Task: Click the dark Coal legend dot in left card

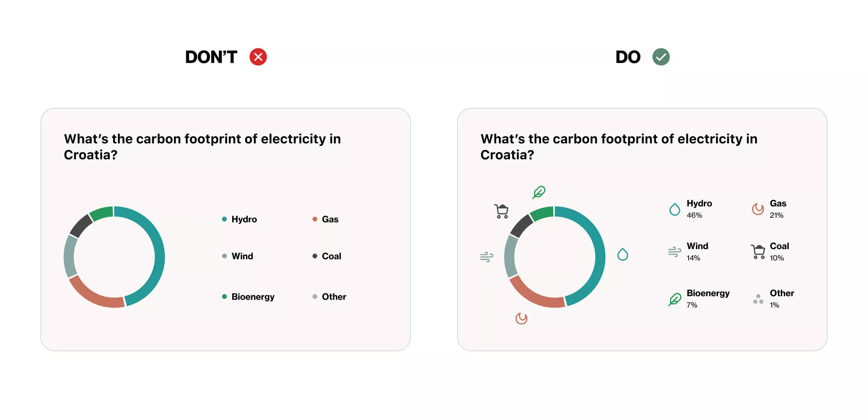Action: pyautogui.click(x=315, y=256)
